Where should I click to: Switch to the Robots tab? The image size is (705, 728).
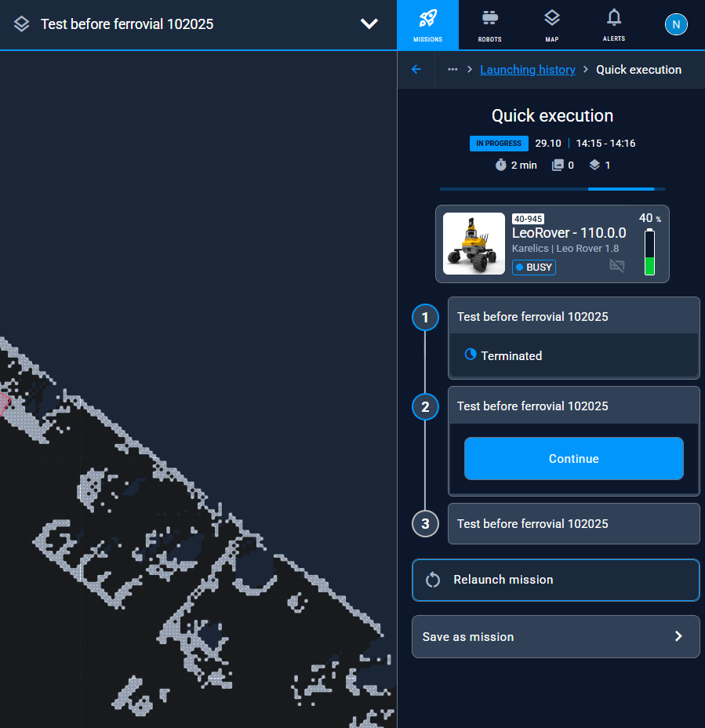[489, 24]
